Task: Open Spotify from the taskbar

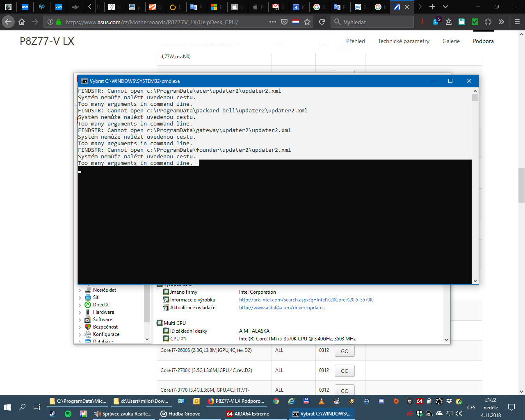Action: [x=68, y=414]
